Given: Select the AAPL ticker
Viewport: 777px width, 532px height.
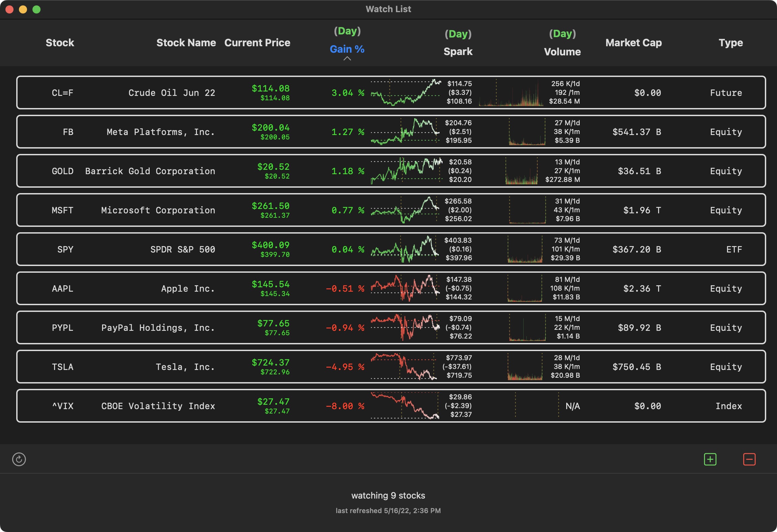Looking at the screenshot, I should [62, 289].
